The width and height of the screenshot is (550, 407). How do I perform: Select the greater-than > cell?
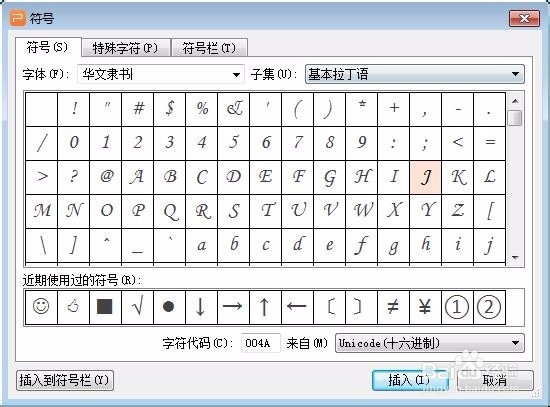point(41,177)
